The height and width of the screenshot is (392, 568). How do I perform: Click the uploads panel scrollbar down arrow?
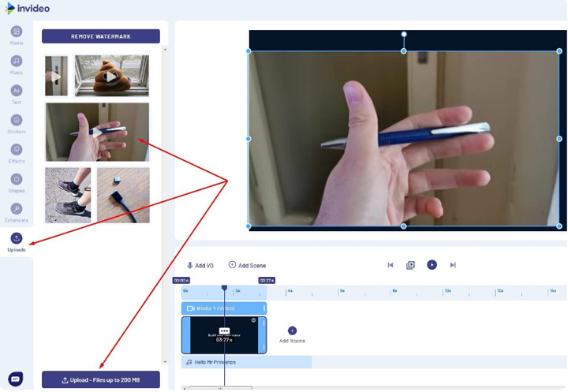click(165, 362)
